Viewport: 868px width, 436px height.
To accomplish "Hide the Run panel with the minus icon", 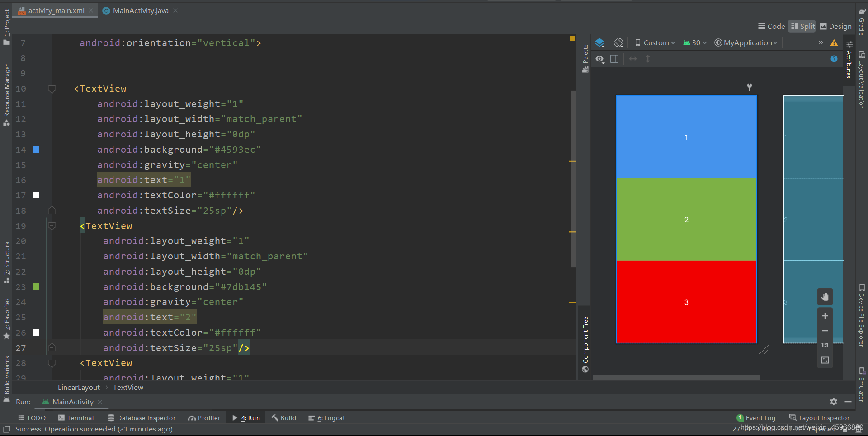I will pyautogui.click(x=848, y=402).
